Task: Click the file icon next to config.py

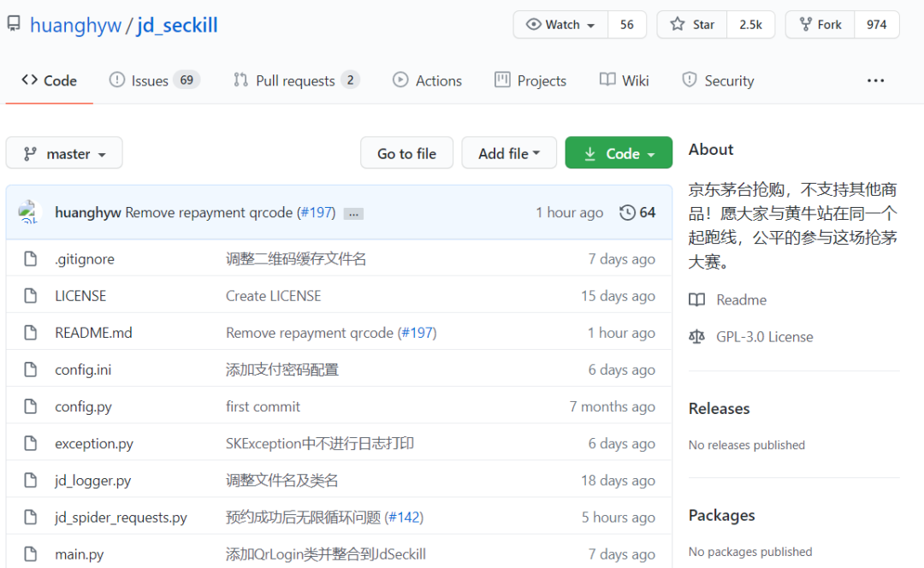Action: [30, 406]
